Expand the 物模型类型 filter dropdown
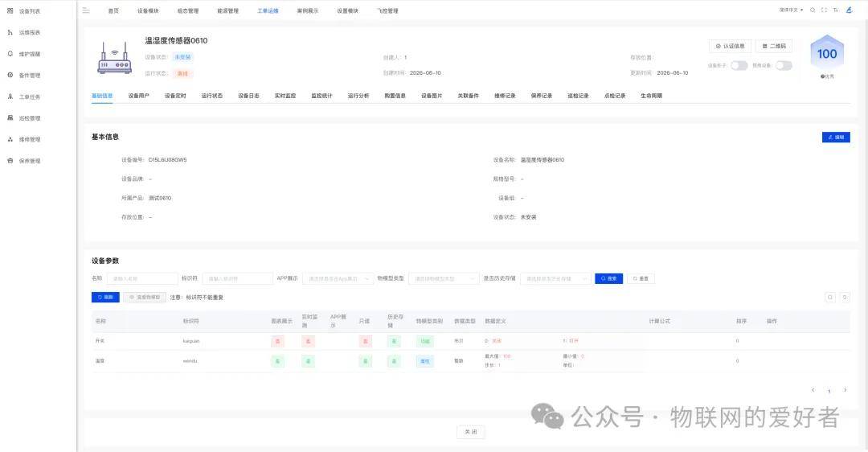This screenshot has width=868, height=452. pos(444,278)
